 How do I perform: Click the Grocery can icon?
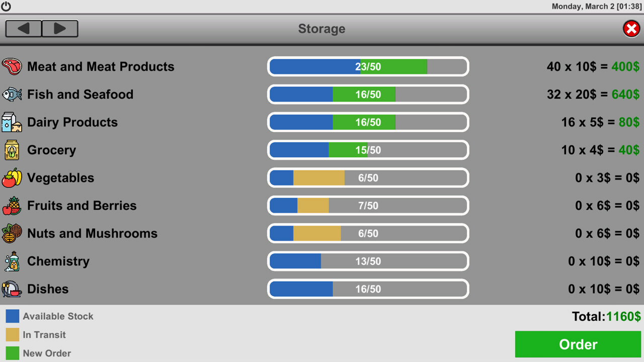pyautogui.click(x=12, y=150)
